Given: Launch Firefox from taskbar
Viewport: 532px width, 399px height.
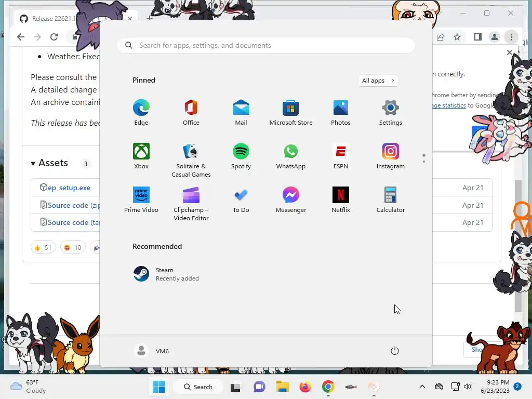Looking at the screenshot, I should coord(305,387).
